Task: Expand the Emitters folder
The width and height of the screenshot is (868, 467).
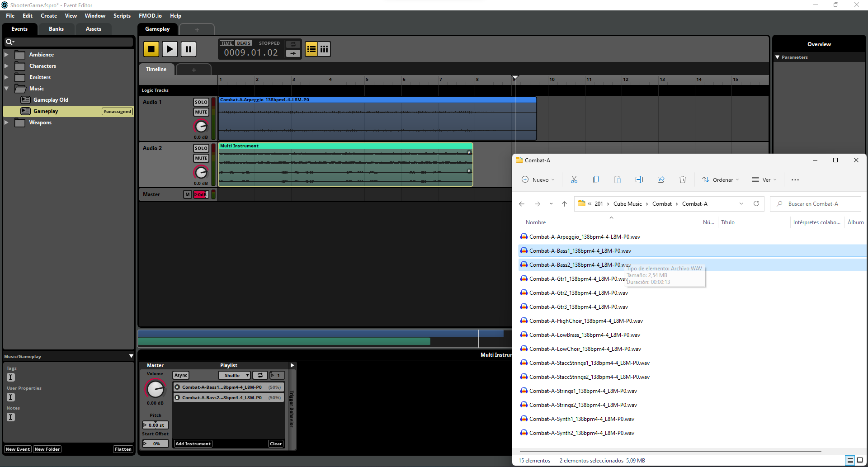Action: 6,77
